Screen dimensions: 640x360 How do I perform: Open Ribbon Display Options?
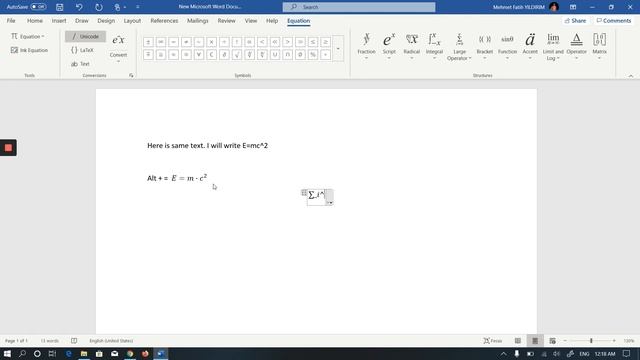573,7
